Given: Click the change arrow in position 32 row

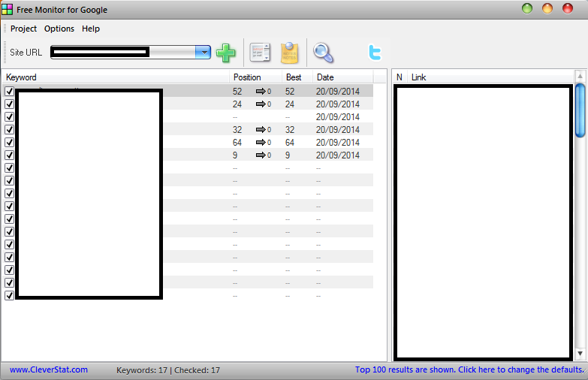Looking at the screenshot, I should point(261,129).
